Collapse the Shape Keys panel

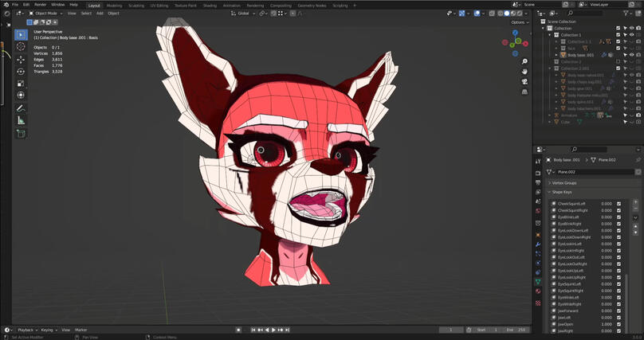click(x=563, y=192)
